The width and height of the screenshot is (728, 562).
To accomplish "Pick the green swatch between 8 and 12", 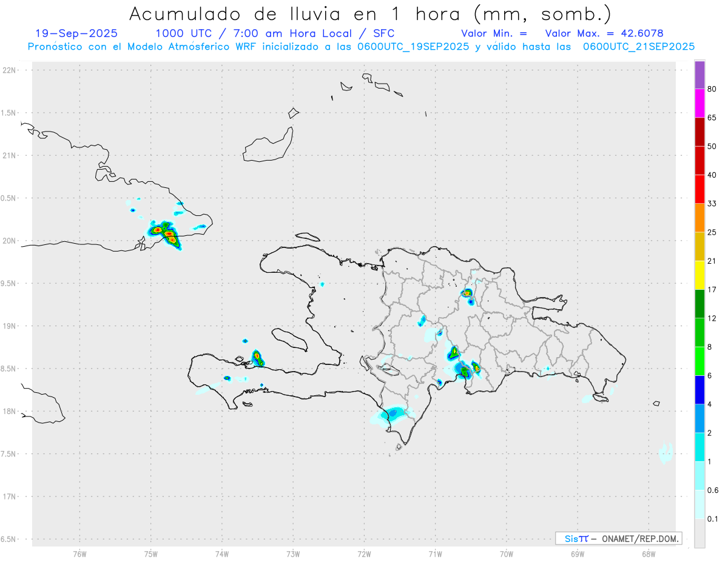I will coord(699,332).
